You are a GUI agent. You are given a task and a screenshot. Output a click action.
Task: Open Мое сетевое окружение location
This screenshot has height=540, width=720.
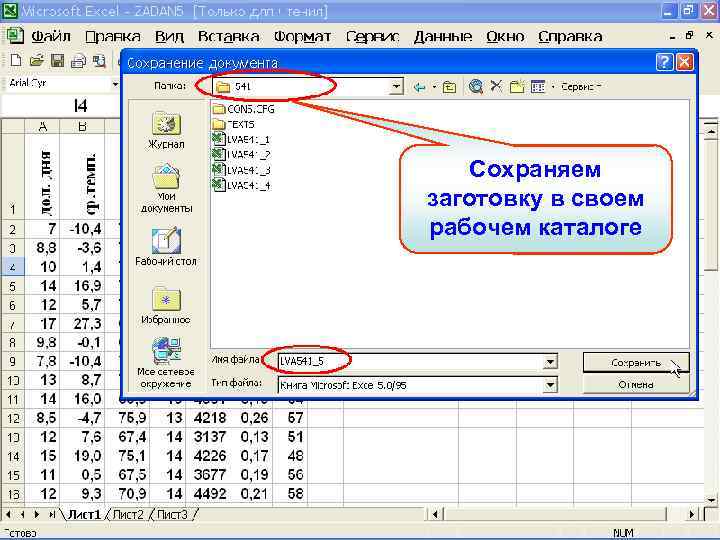click(166, 363)
